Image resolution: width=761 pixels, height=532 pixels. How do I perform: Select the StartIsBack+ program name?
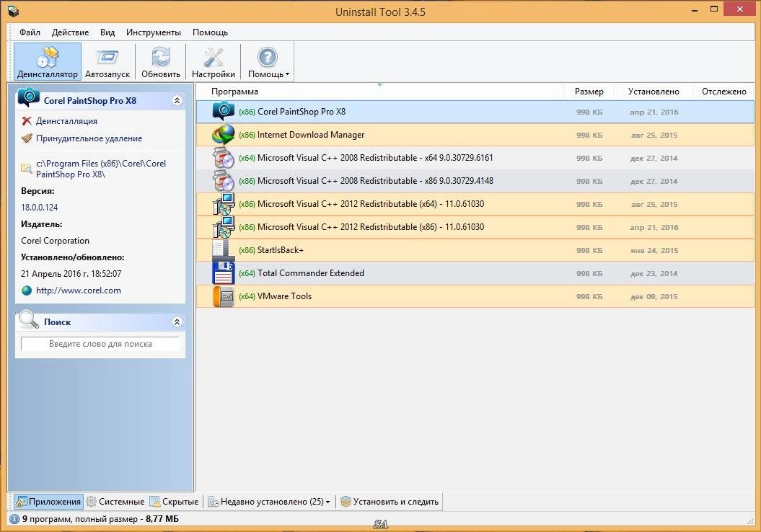point(280,250)
